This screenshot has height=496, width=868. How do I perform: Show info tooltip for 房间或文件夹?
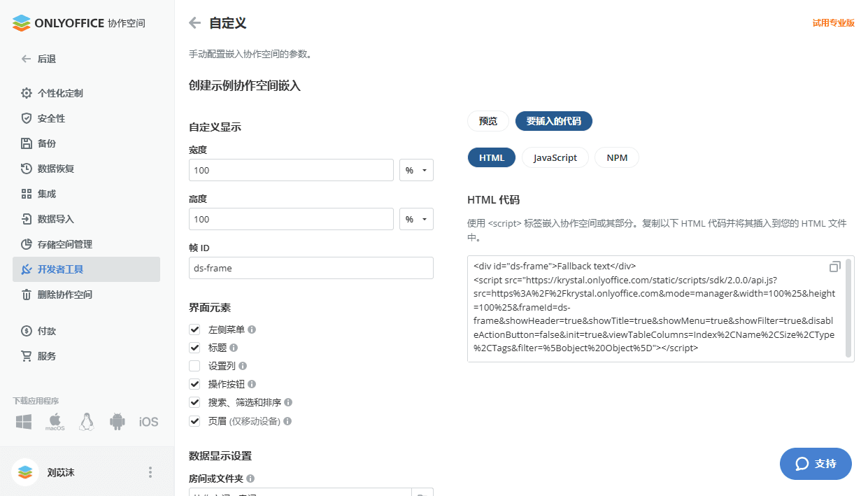pyautogui.click(x=250, y=479)
